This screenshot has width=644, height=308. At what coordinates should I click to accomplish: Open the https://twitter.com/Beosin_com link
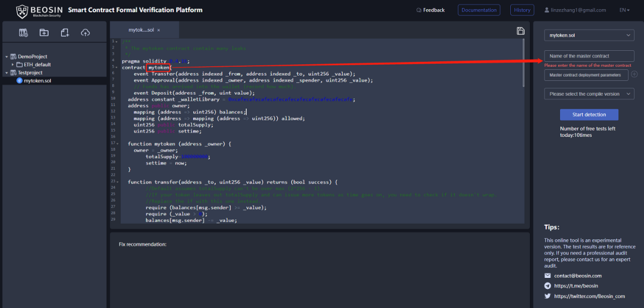pos(589,296)
